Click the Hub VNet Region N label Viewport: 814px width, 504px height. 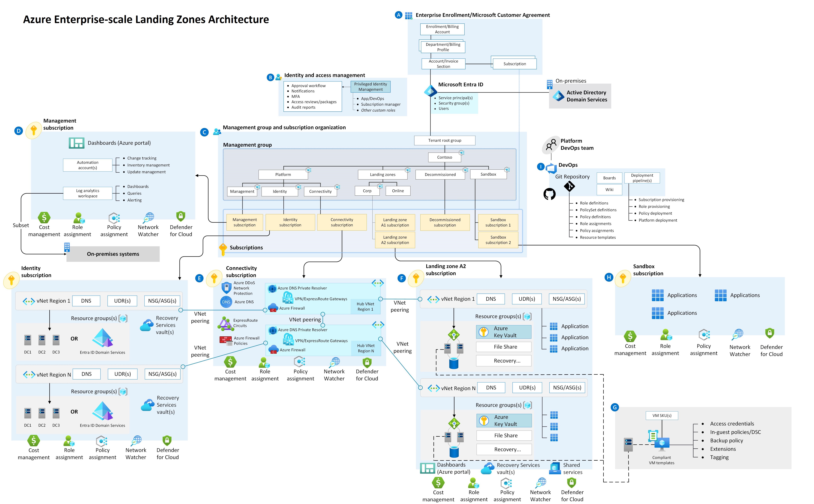click(366, 348)
